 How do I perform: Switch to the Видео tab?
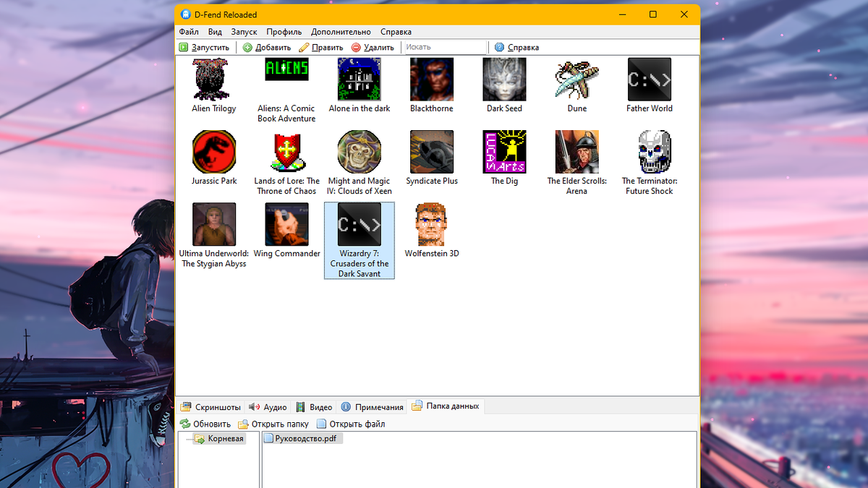314,407
